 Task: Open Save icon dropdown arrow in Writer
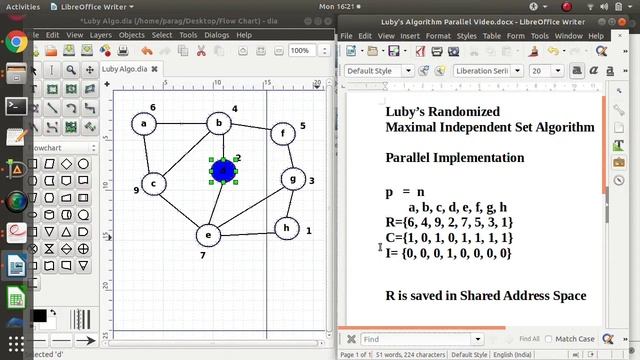coord(405,51)
